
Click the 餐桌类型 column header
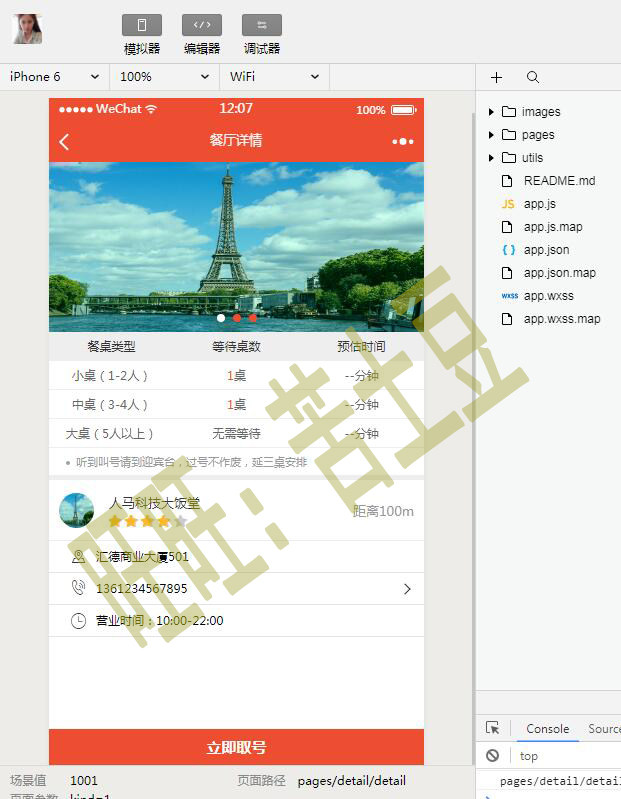click(x=112, y=347)
